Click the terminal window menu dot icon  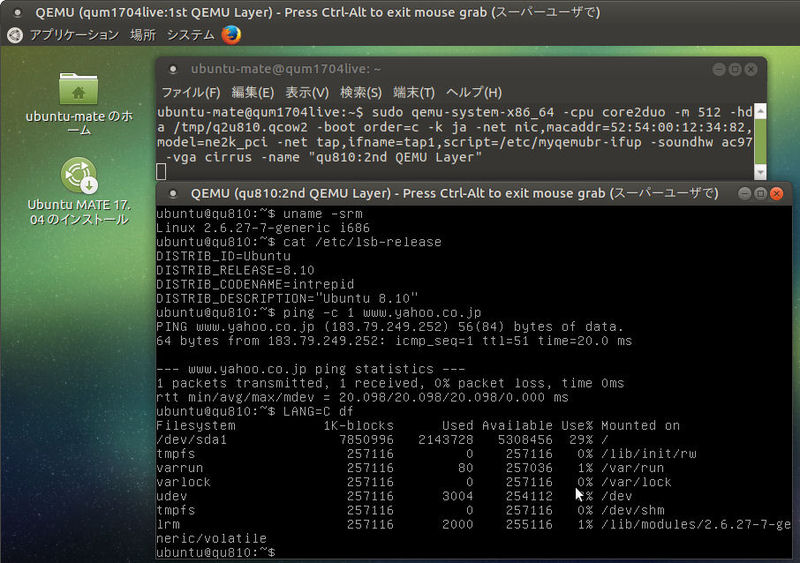[x=173, y=69]
